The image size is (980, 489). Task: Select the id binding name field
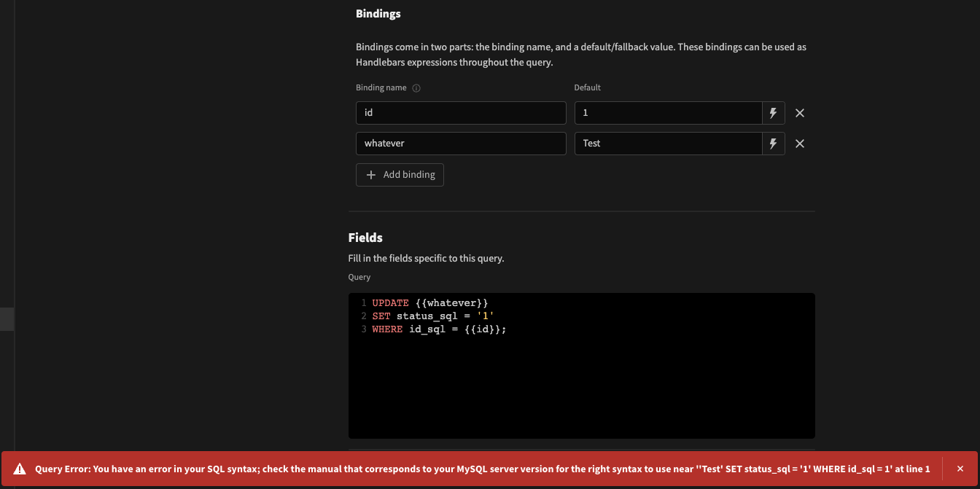click(461, 112)
